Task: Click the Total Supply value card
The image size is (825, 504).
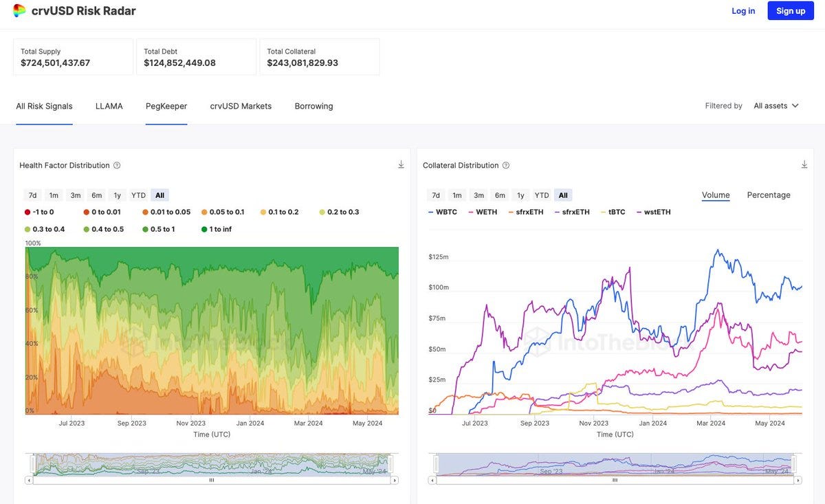Action: pos(73,57)
